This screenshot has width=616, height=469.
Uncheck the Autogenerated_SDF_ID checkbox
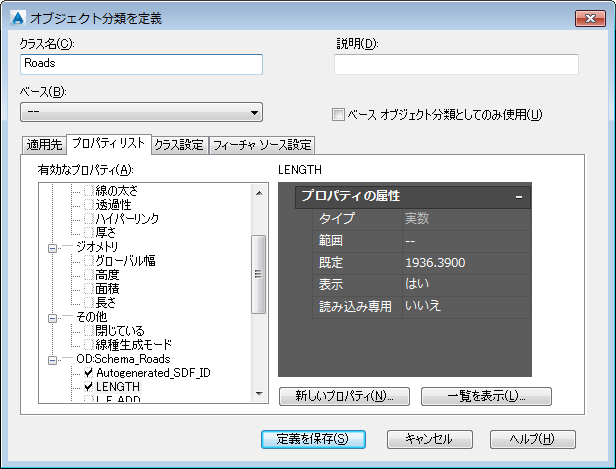coord(89,373)
